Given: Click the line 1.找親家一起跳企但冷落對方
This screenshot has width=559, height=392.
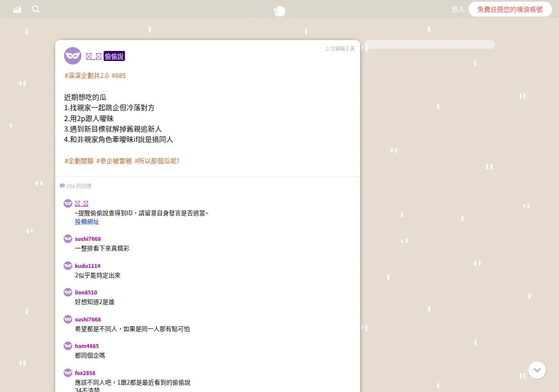Looking at the screenshot, I should [x=109, y=108].
